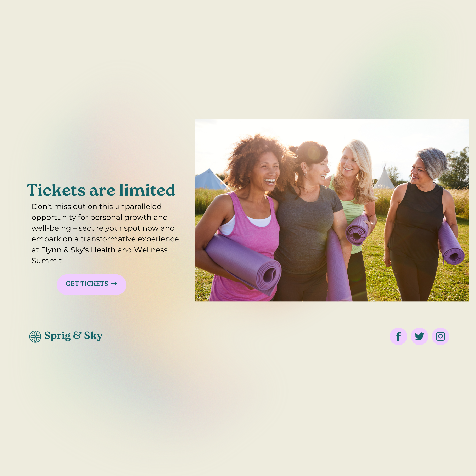Click the GET TICKETS button label
Screen dimensions: 476x476
coord(87,284)
